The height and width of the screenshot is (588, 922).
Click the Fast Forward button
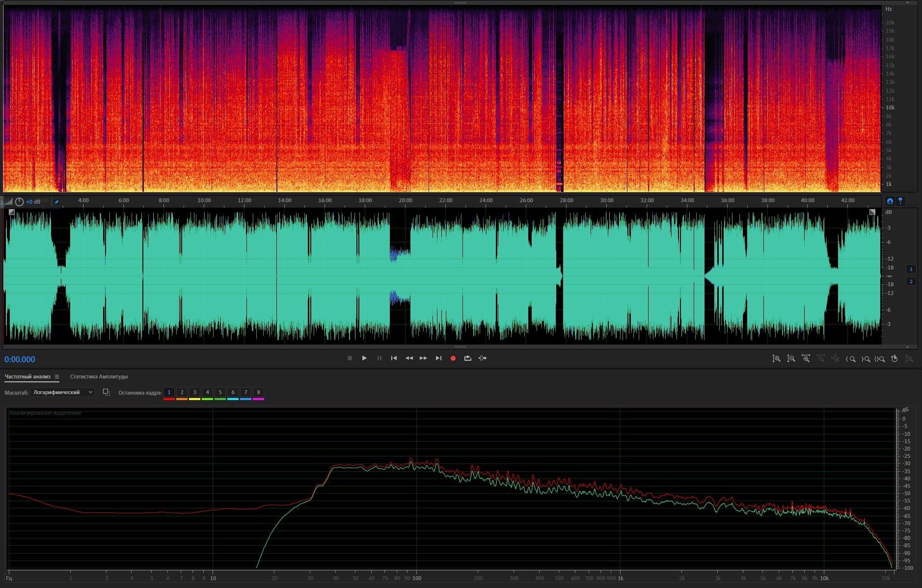423,358
